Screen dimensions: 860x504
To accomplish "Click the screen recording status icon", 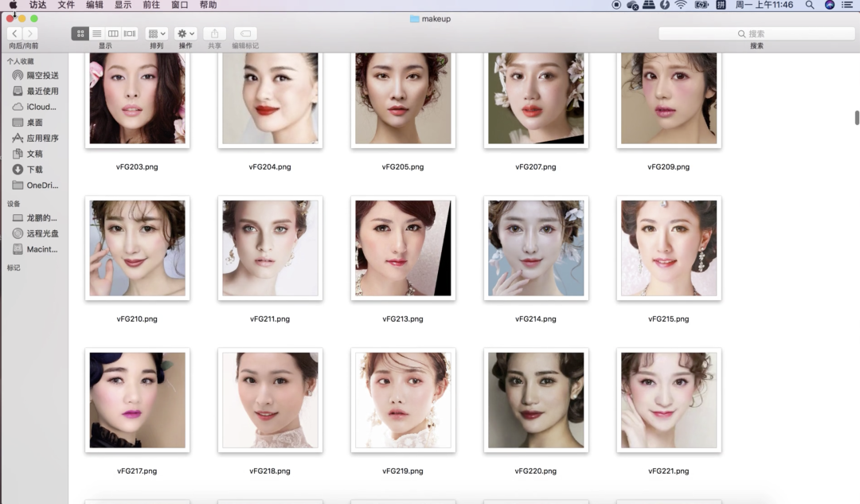I will click(616, 5).
